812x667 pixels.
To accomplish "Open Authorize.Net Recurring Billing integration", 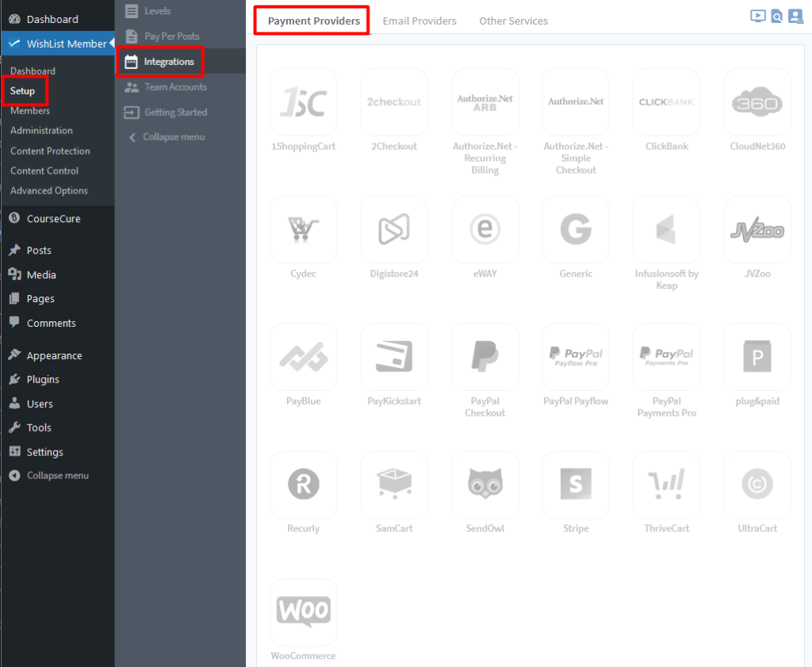I will [485, 102].
